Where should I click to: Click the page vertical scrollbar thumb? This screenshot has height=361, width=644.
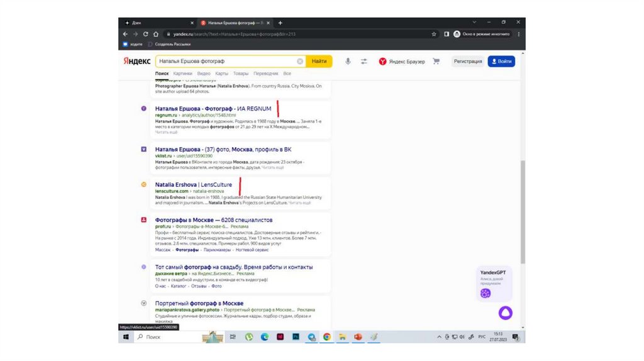point(523,211)
